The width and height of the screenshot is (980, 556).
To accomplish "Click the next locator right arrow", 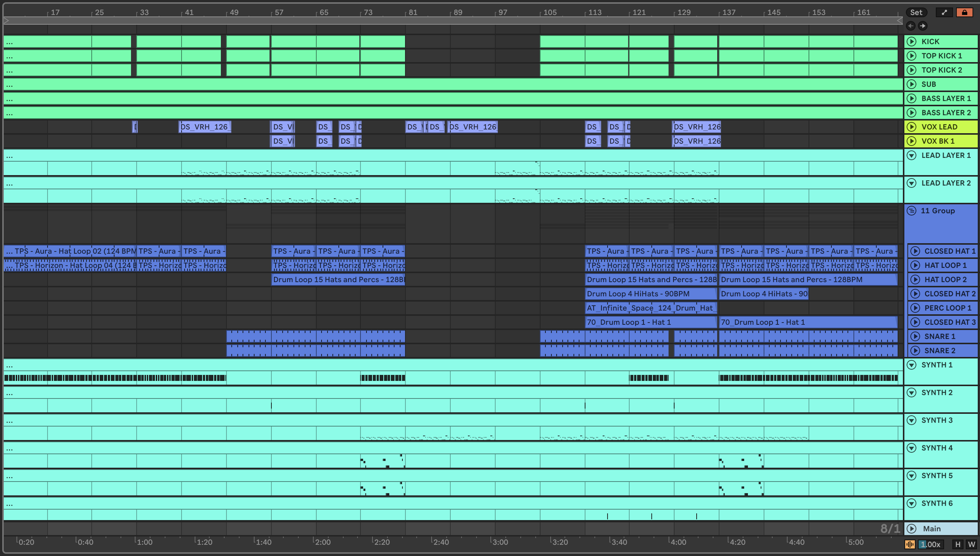I will point(923,26).
